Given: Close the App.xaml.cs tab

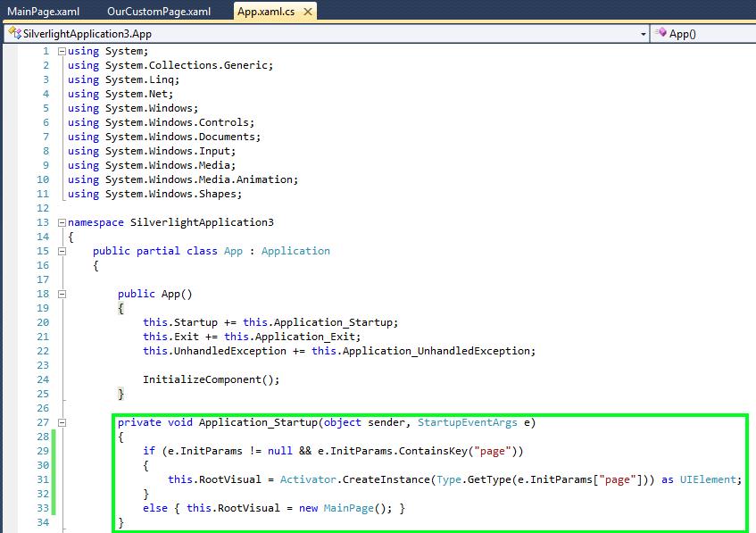Looking at the screenshot, I should (309, 12).
